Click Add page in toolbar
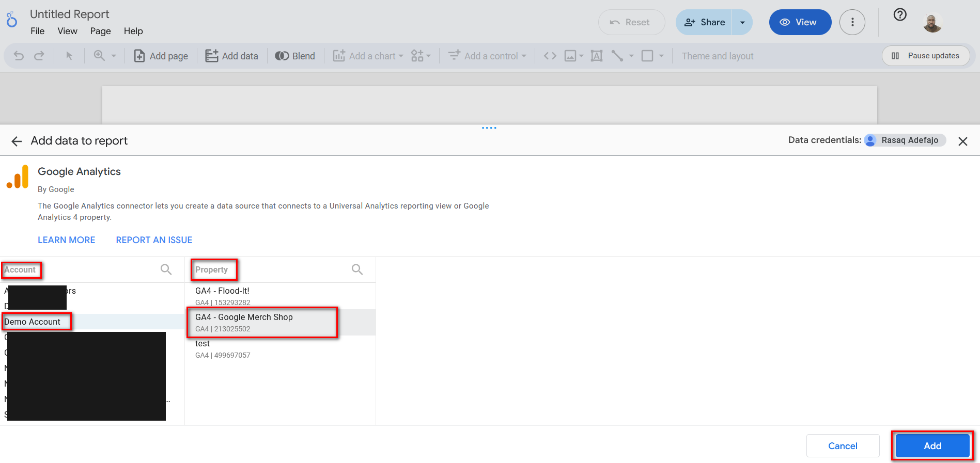Screen dimensions: 980x463 (x=161, y=56)
